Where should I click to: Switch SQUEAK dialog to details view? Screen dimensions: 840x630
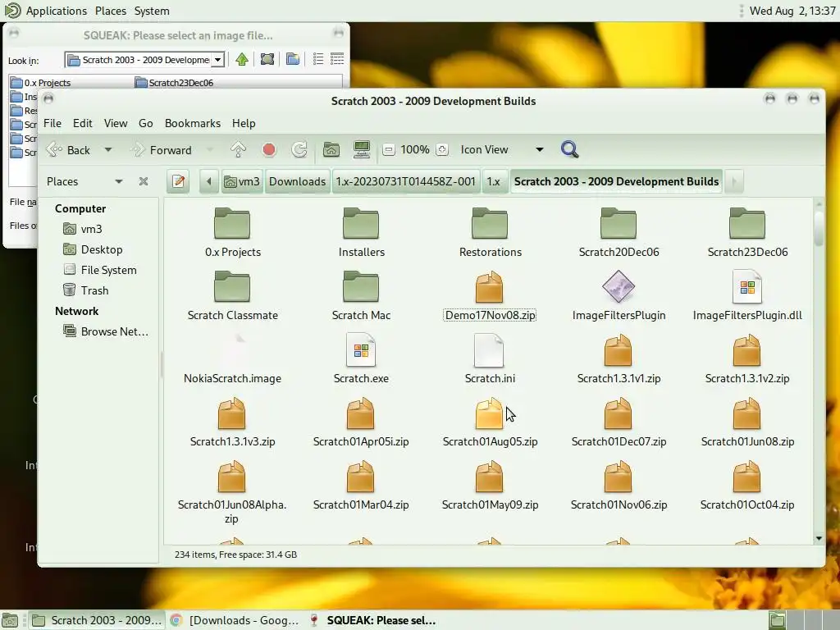337,59
